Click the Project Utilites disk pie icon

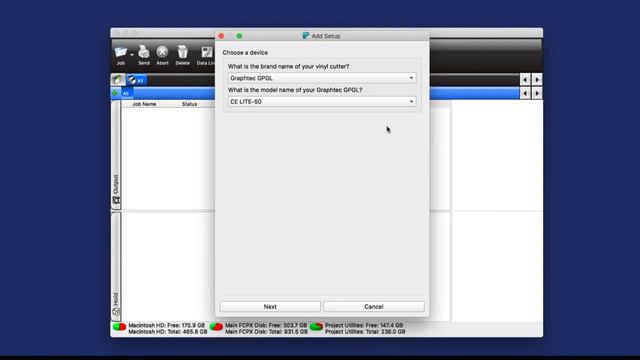316,326
